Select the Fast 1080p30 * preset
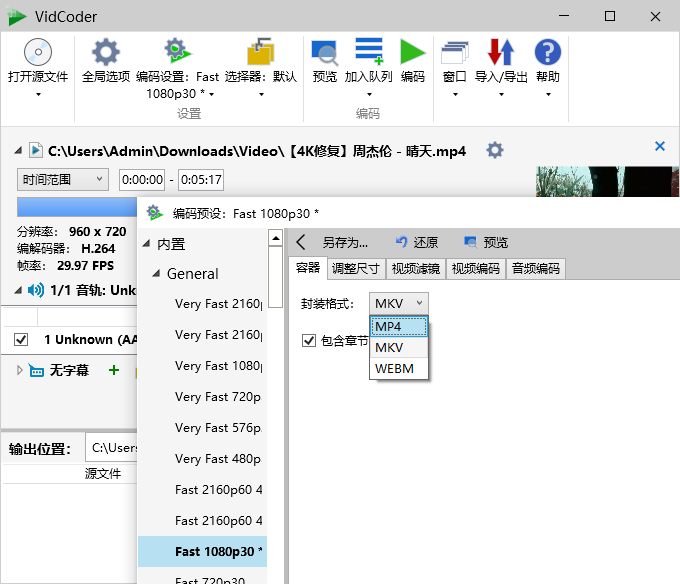680x584 pixels. pyautogui.click(x=203, y=551)
